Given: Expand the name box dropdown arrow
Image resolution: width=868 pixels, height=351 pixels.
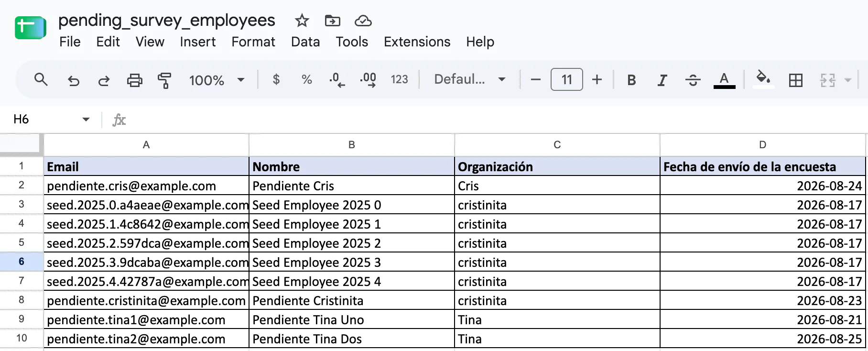Looking at the screenshot, I should click(86, 119).
